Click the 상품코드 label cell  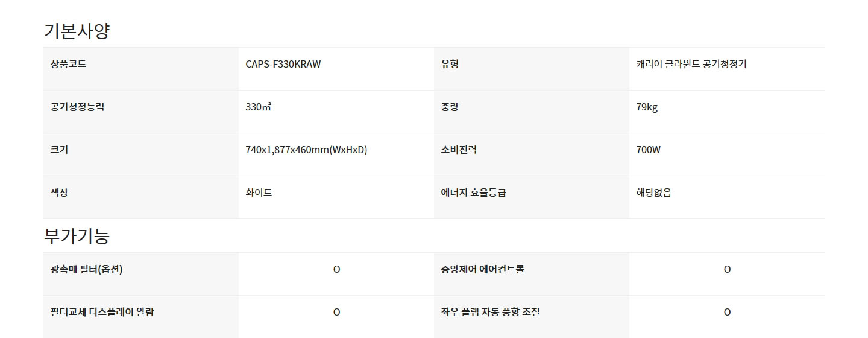coord(141,69)
